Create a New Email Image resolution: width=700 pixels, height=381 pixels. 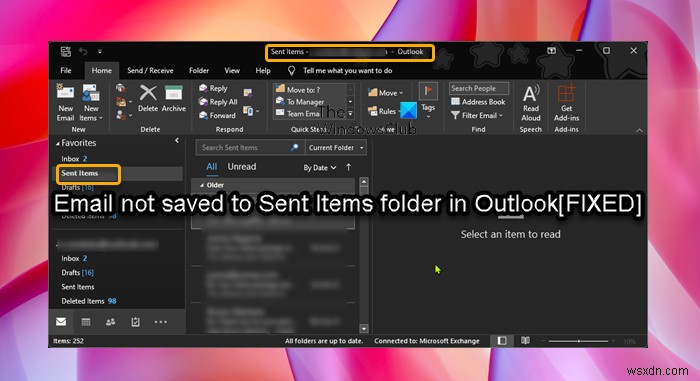click(x=65, y=103)
